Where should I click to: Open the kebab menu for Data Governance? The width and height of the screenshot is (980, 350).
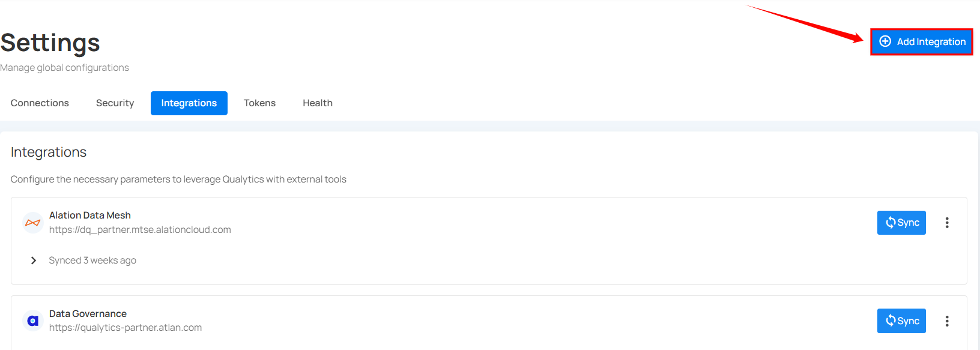(x=947, y=321)
